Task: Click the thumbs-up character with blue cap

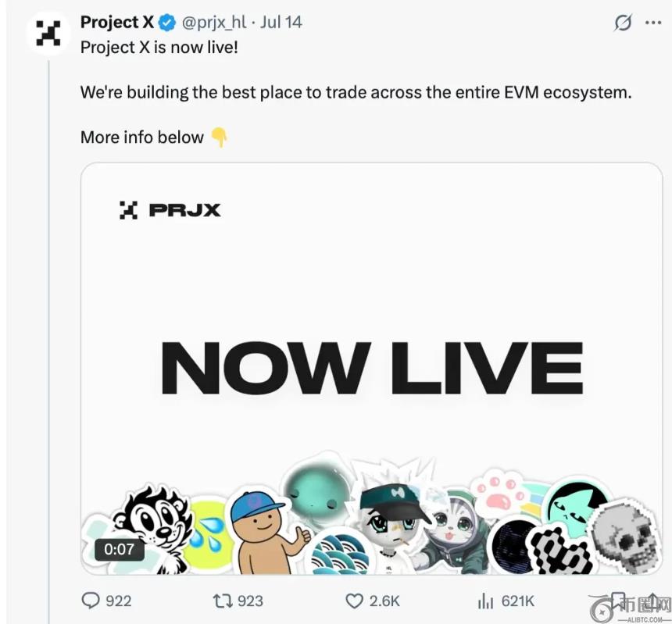Action: coord(264,532)
